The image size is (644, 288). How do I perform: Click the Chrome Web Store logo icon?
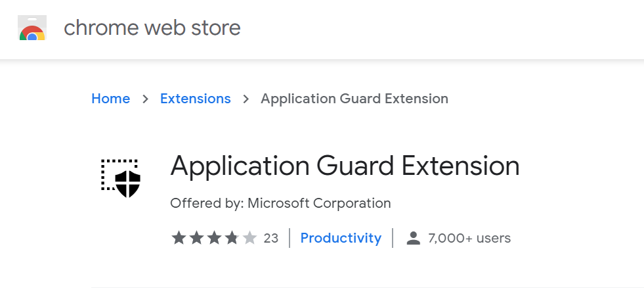point(32,28)
